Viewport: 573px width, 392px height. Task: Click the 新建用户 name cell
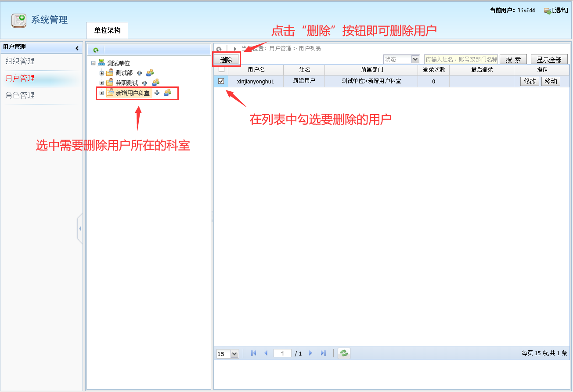click(304, 81)
